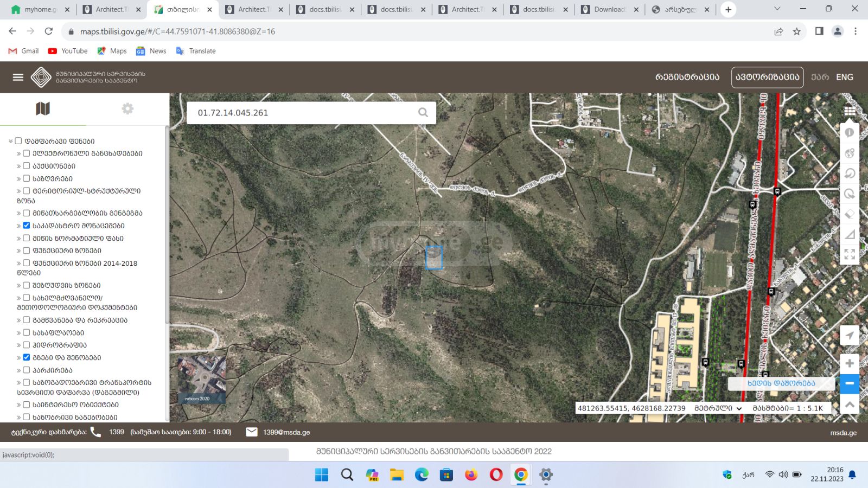The image size is (868, 488).
Task: Click the municipal services agency logo
Action: 41,77
